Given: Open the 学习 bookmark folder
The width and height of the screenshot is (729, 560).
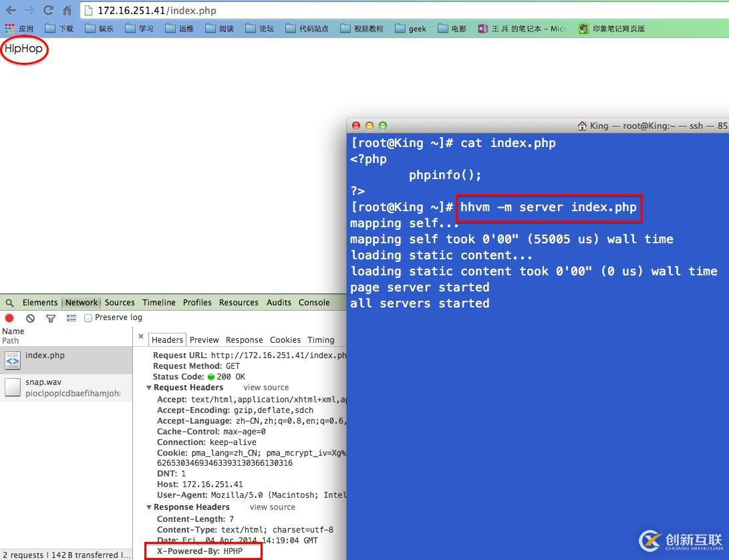Looking at the screenshot, I should (139, 29).
